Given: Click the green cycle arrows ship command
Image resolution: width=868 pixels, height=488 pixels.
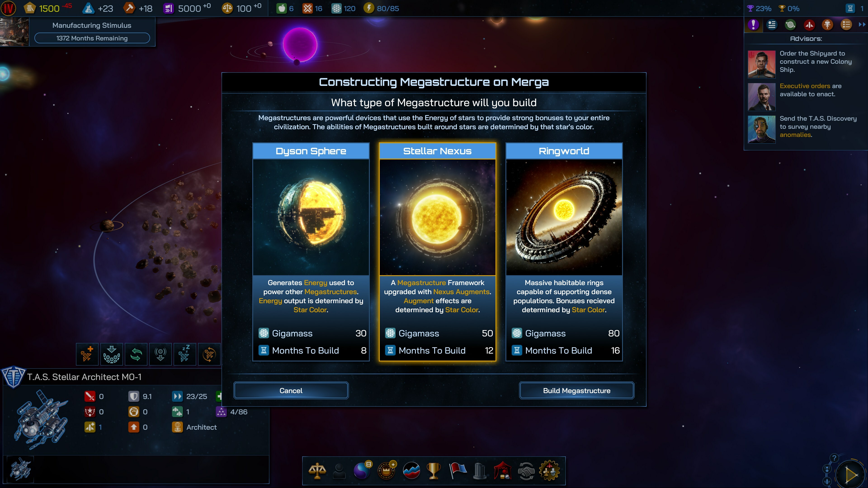Looking at the screenshot, I should click(136, 354).
